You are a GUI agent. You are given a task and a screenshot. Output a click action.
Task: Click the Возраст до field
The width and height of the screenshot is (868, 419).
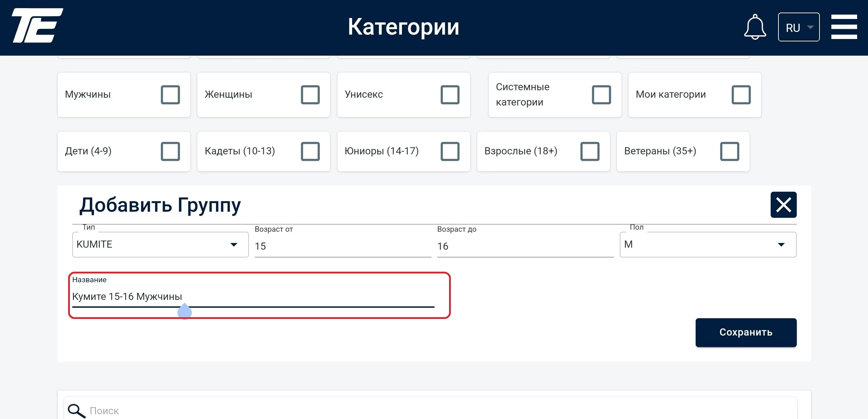click(525, 246)
